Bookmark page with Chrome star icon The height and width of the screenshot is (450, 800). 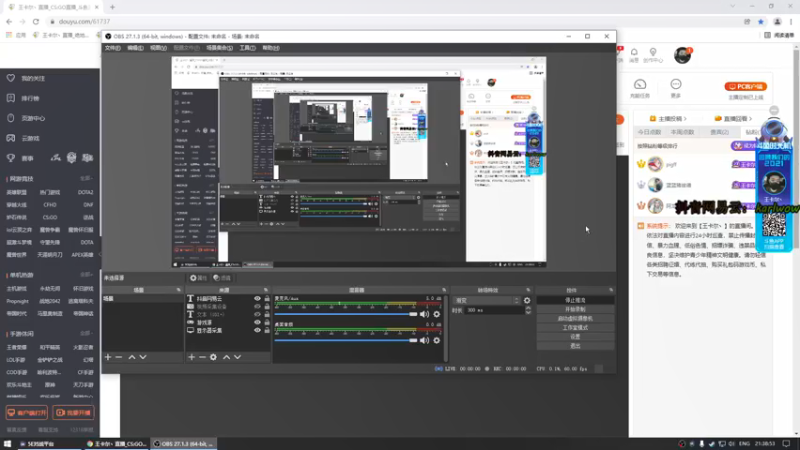coord(761,21)
